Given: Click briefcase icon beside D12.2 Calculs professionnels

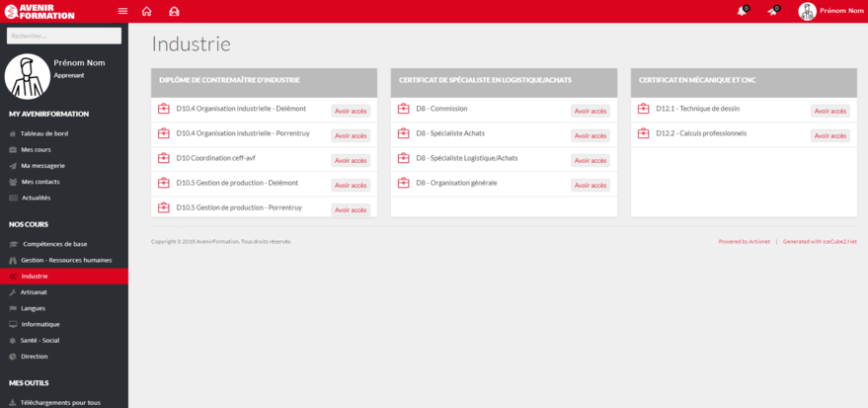Looking at the screenshot, I should (643, 133).
